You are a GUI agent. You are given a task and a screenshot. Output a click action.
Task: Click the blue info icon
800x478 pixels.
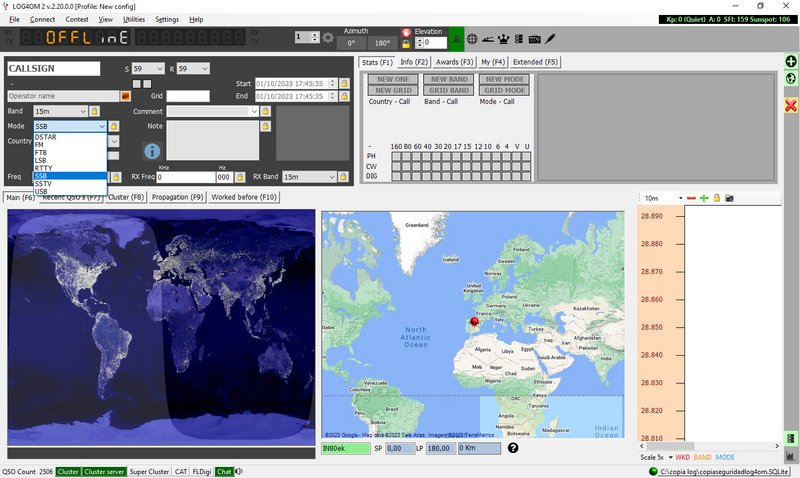[x=152, y=151]
